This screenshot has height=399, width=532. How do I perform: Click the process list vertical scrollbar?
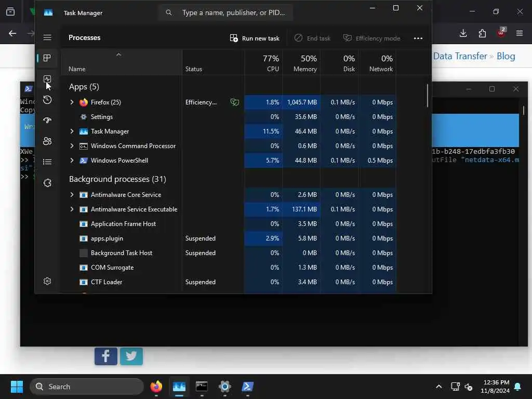click(x=427, y=96)
